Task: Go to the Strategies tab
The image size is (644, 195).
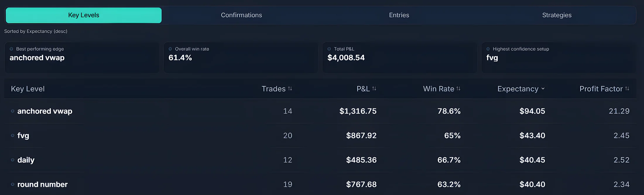Action: [x=557, y=15]
